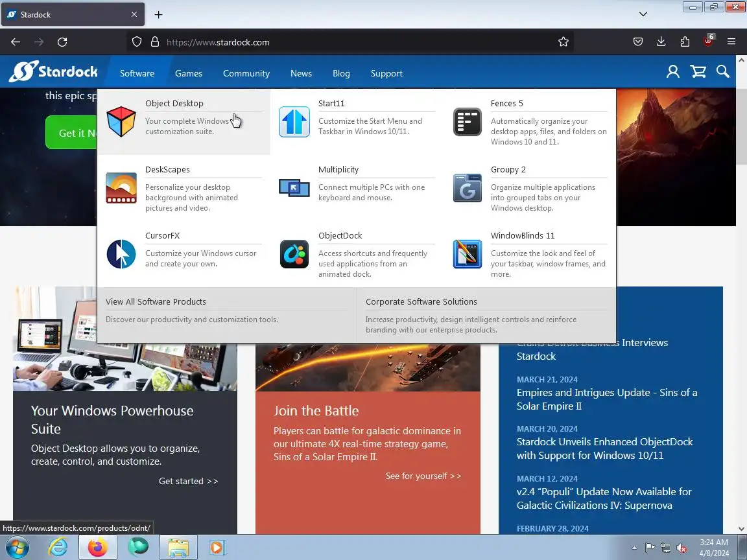The image size is (747, 560).
Task: Open the Software menu
Action: click(137, 73)
